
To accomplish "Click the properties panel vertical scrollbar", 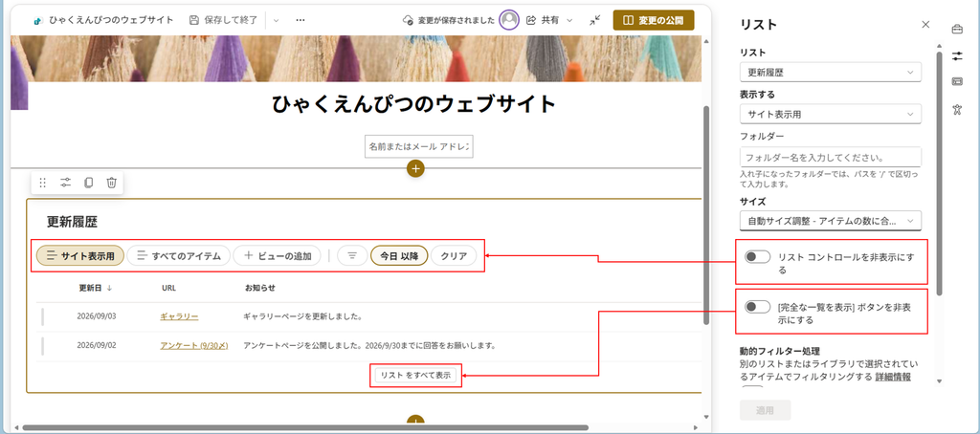I will pyautogui.click(x=939, y=174).
